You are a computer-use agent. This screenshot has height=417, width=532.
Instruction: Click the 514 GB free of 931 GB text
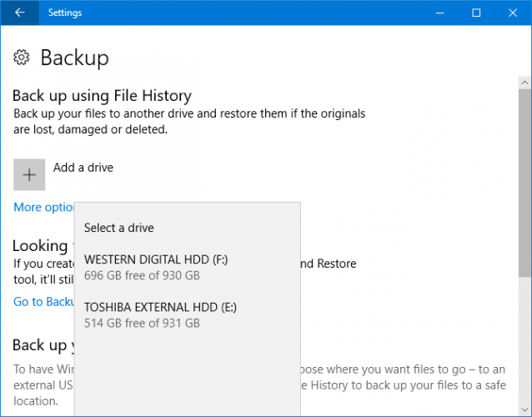142,323
